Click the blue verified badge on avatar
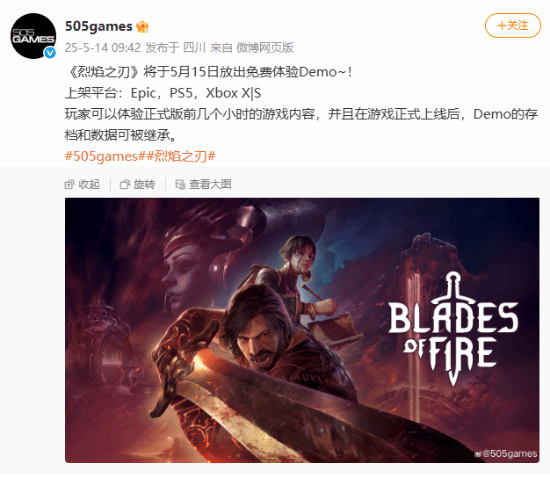550x478 pixels. click(50, 53)
